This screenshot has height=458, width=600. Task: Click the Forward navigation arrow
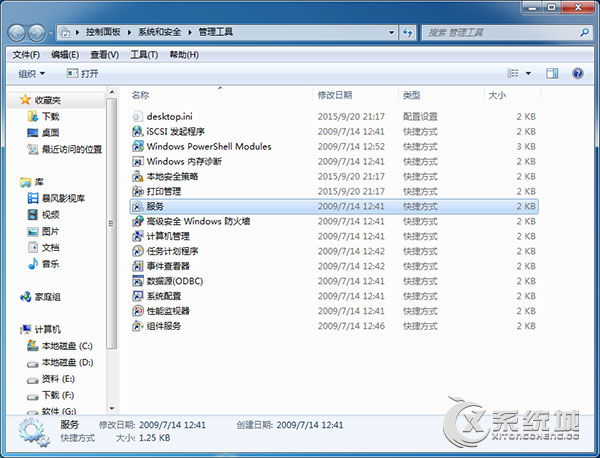point(37,33)
